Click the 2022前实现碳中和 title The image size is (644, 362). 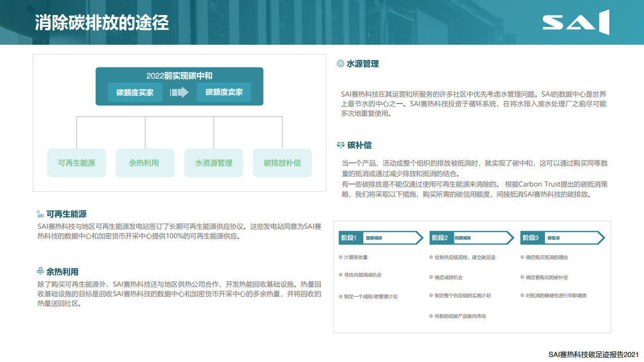[x=179, y=76]
